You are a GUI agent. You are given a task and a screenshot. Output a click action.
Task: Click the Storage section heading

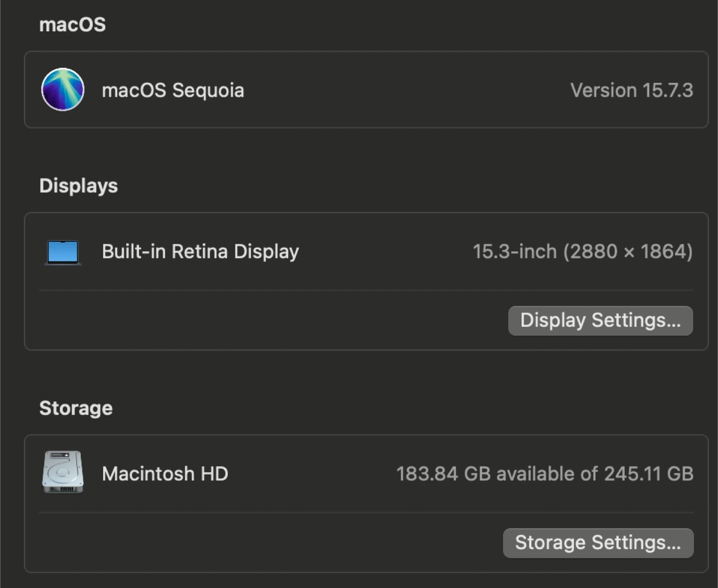pyautogui.click(x=76, y=408)
